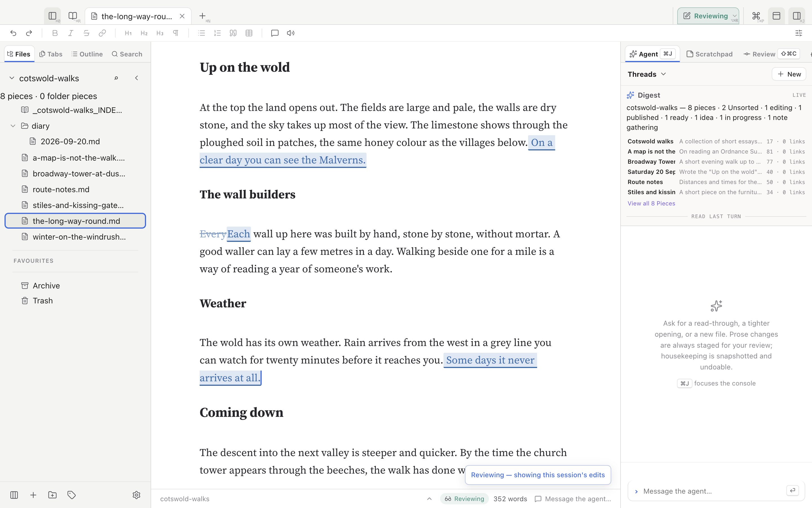Apply Heading 3 style
812x508 pixels.
pyautogui.click(x=160, y=33)
